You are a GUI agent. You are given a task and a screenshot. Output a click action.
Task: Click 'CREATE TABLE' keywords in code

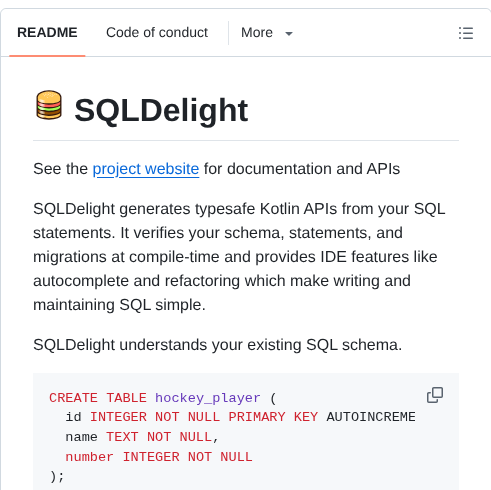(98, 398)
